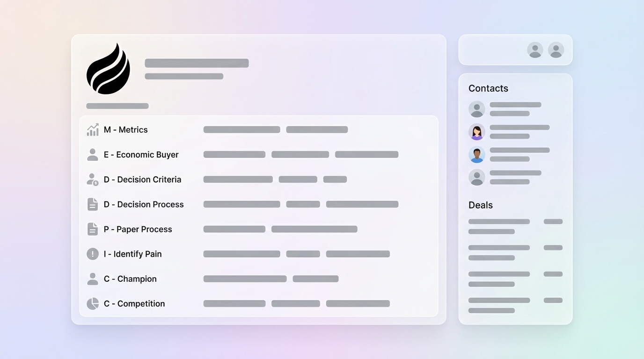
Task: Click the Paper Process document icon
Action: pos(93,229)
